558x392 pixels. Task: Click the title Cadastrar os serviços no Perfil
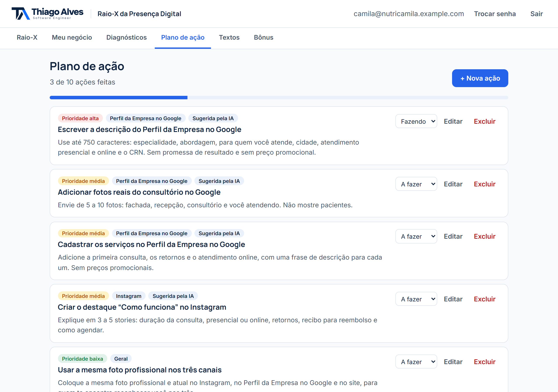tap(151, 244)
